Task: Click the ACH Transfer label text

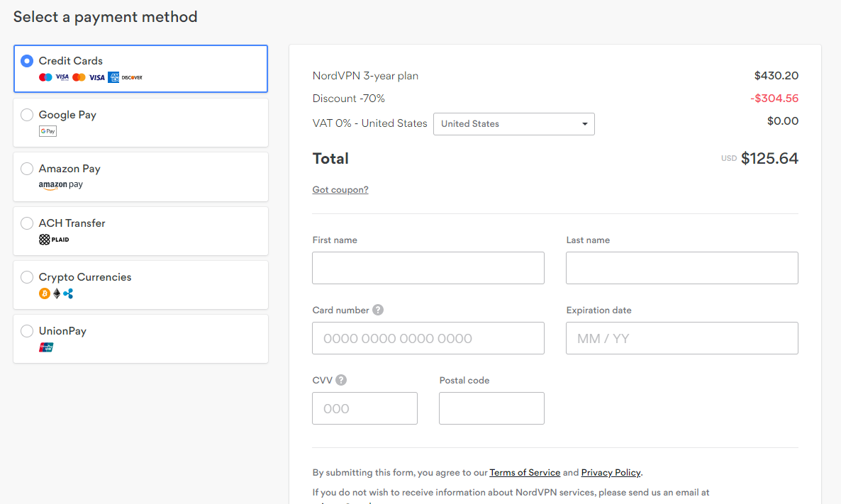Action: 72,223
